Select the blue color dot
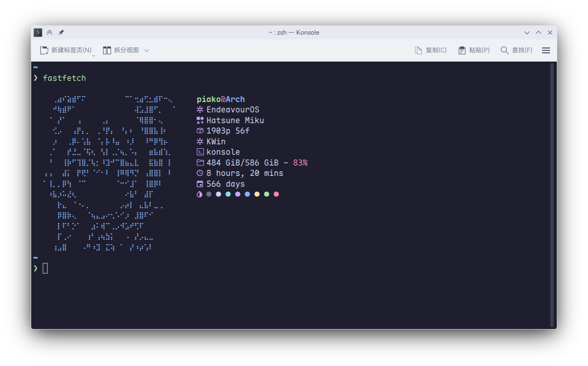This screenshot has height=366, width=588. point(247,194)
